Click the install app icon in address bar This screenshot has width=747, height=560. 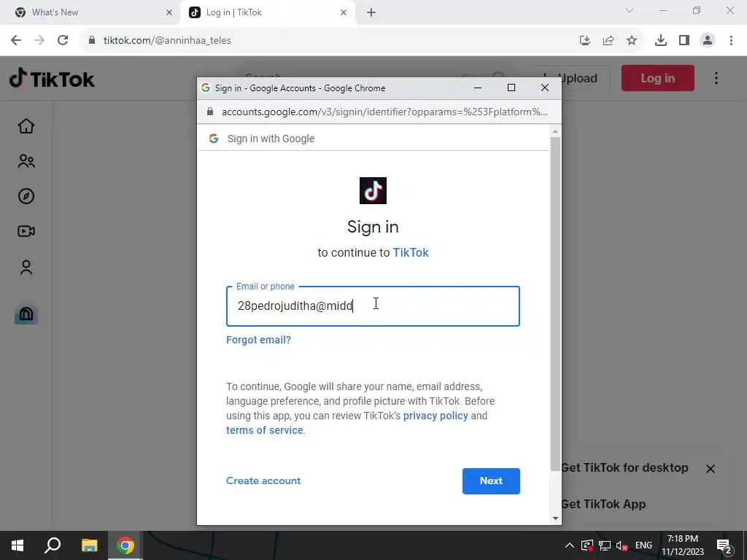click(x=585, y=41)
